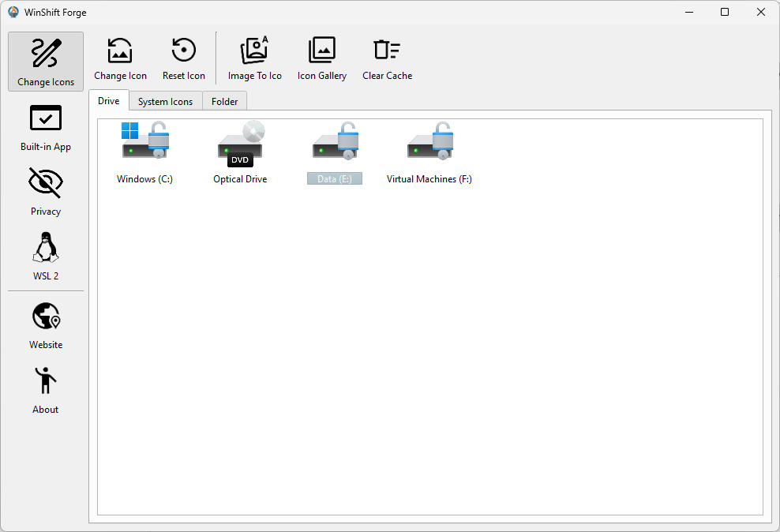Open the Built-in App section
780x532 pixels.
46,127
